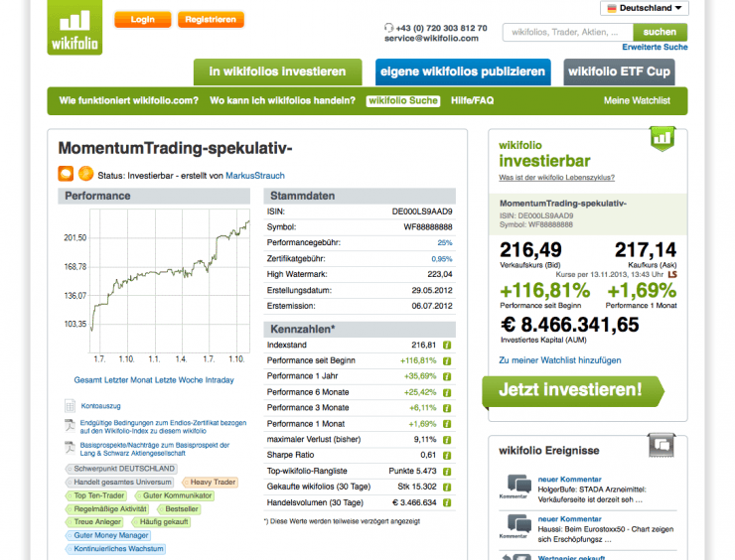Open 'wikifolio ETF Cup' tab
Screen dimensions: 735x560
click(619, 71)
